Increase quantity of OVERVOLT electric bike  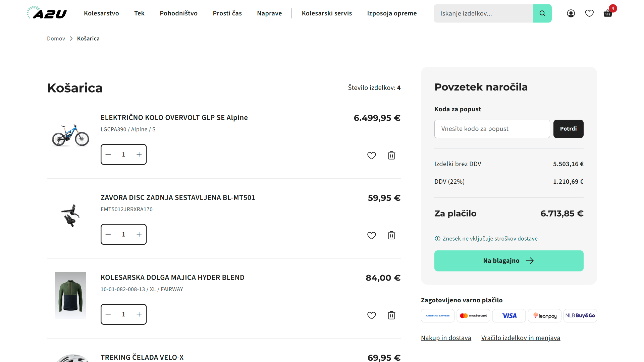coord(139,155)
